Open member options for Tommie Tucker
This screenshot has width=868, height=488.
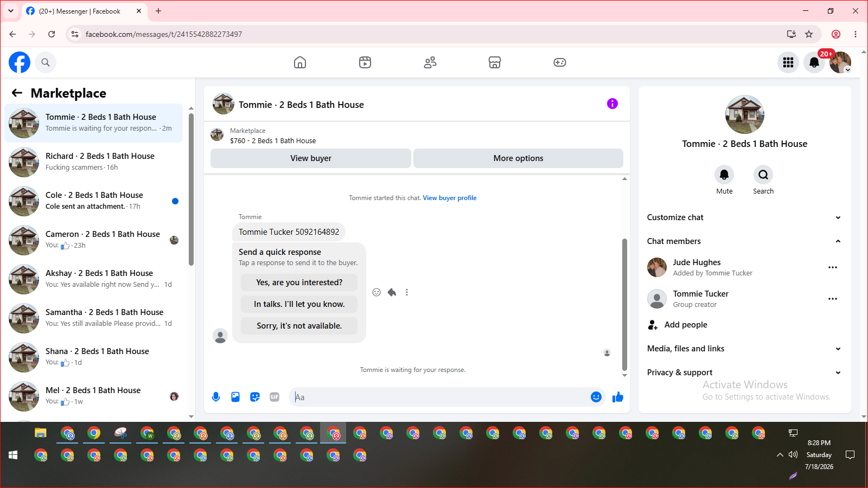[x=833, y=299]
